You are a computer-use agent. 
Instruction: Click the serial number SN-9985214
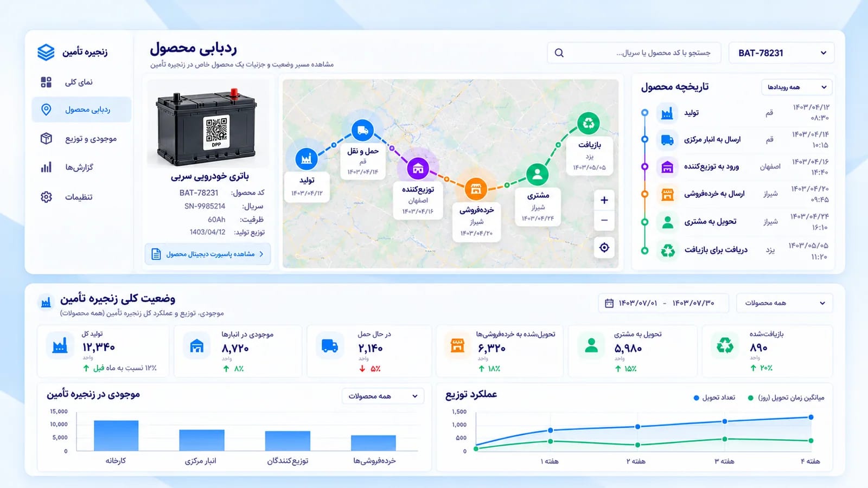205,206
